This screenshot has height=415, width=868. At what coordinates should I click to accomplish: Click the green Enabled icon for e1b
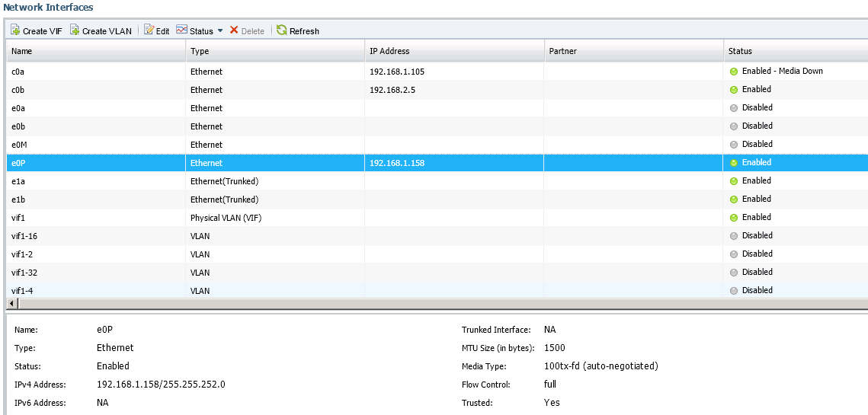coord(734,200)
